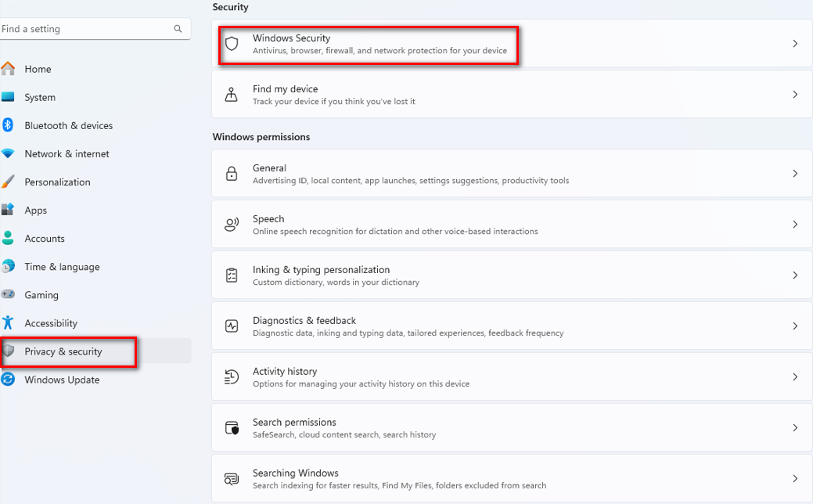This screenshot has width=813, height=504.
Task: Click the Windows Security shield icon
Action: click(x=232, y=44)
